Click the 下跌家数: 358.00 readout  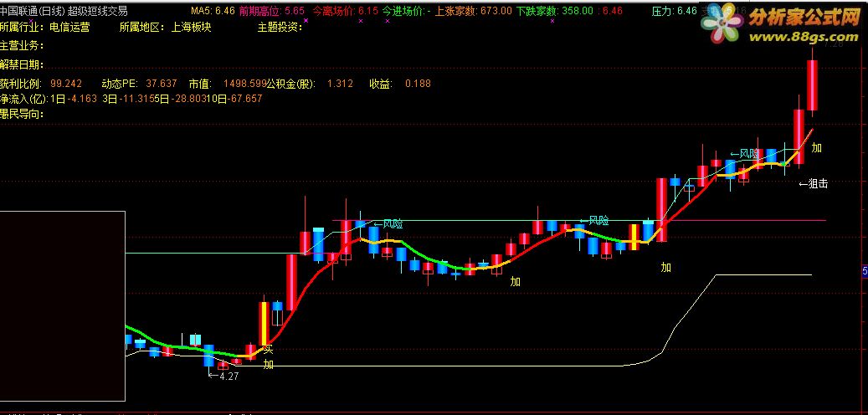tap(555, 11)
